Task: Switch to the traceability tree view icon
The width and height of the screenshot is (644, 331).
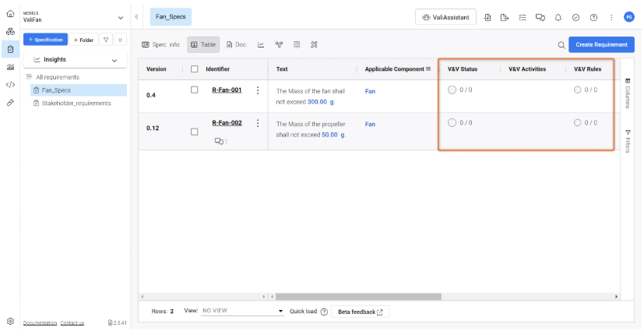Action: point(279,44)
